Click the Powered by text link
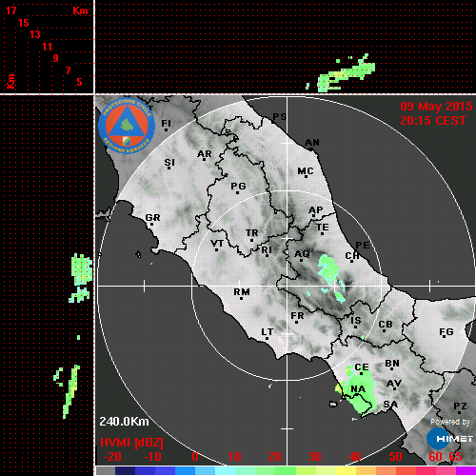 click(x=450, y=422)
